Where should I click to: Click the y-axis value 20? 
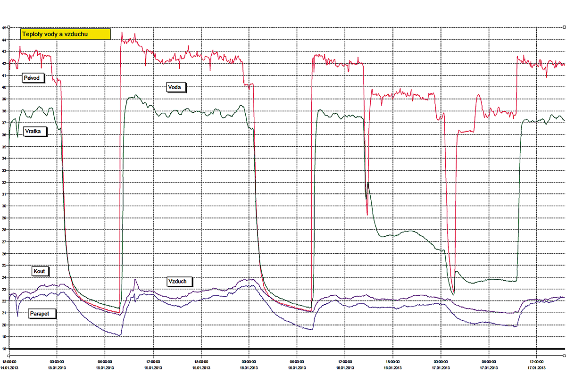(x=4, y=325)
